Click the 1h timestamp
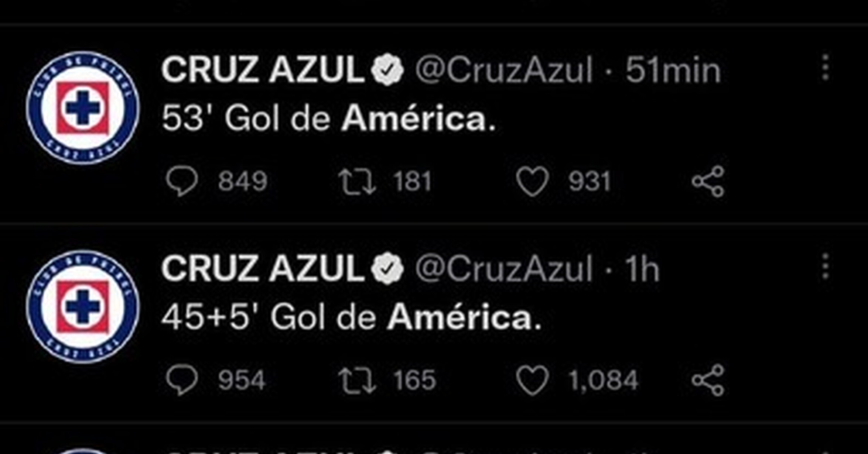The width and height of the screenshot is (868, 454). 642,269
